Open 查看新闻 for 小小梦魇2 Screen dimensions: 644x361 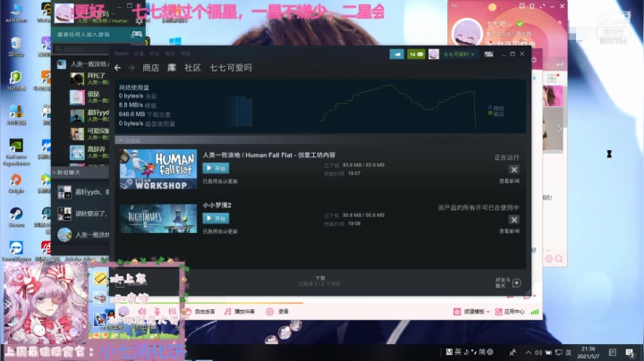(x=509, y=231)
